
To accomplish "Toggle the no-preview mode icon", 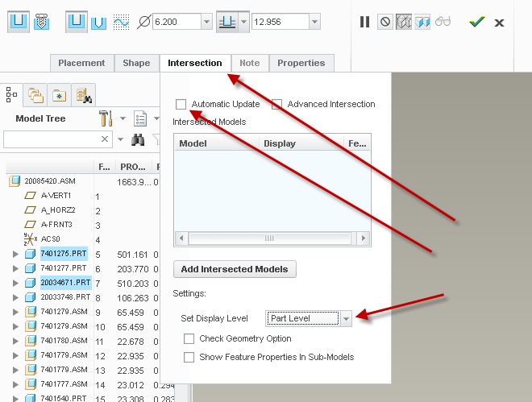I will 385,22.
